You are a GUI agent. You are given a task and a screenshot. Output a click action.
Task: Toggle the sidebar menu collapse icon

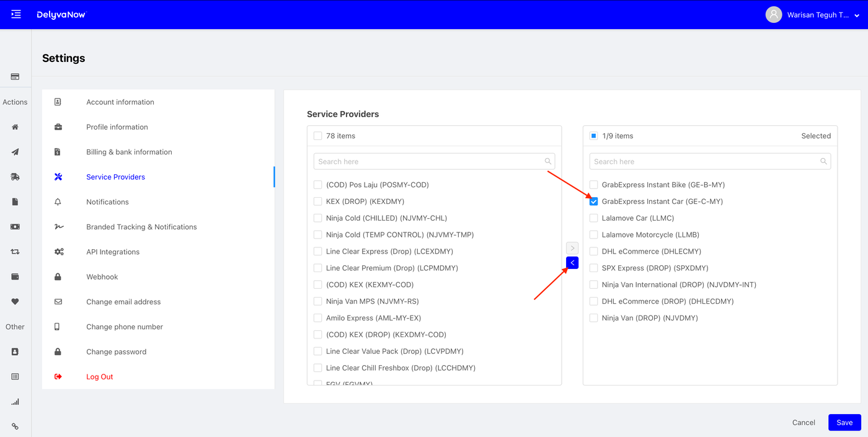pyautogui.click(x=16, y=14)
